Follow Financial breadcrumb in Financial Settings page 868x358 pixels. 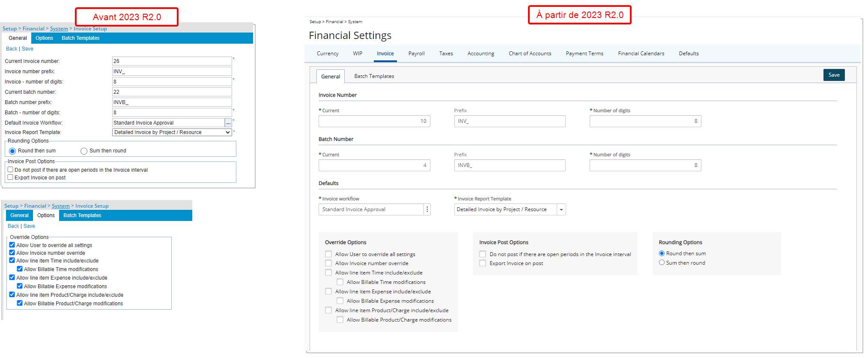pos(334,21)
